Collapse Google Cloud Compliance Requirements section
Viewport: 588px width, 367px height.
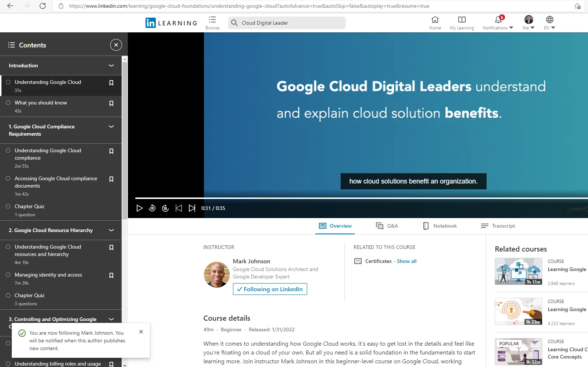coord(111,127)
